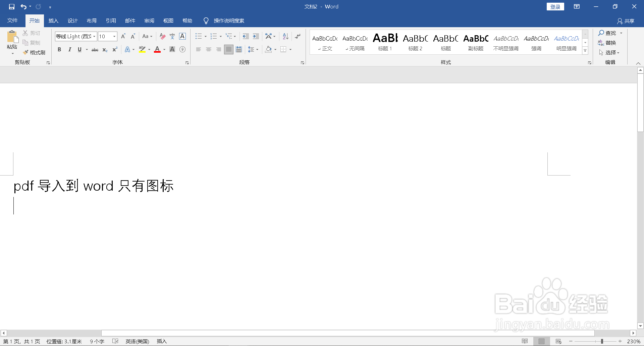Increase paragraph indent

(256, 36)
